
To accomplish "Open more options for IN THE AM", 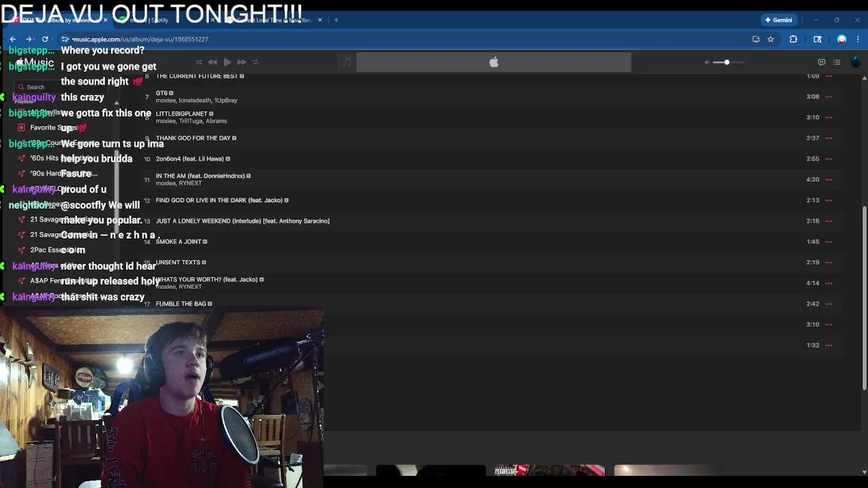I will [829, 180].
